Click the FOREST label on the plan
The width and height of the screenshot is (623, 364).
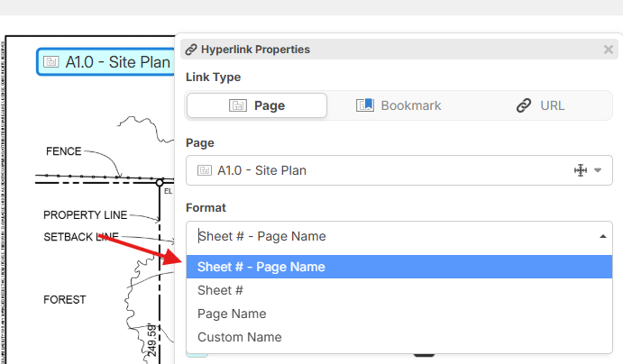(65, 300)
